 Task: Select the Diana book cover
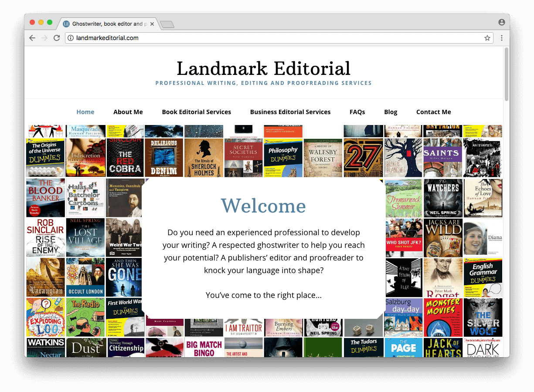483,238
